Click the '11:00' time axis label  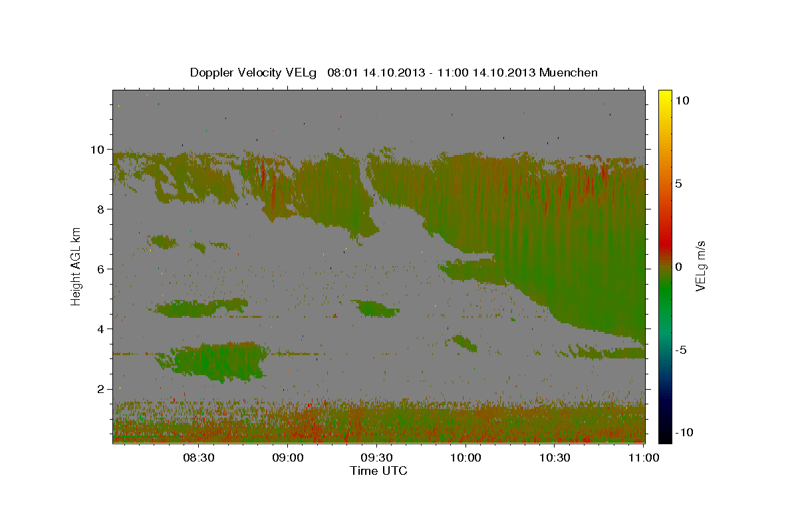click(x=643, y=458)
